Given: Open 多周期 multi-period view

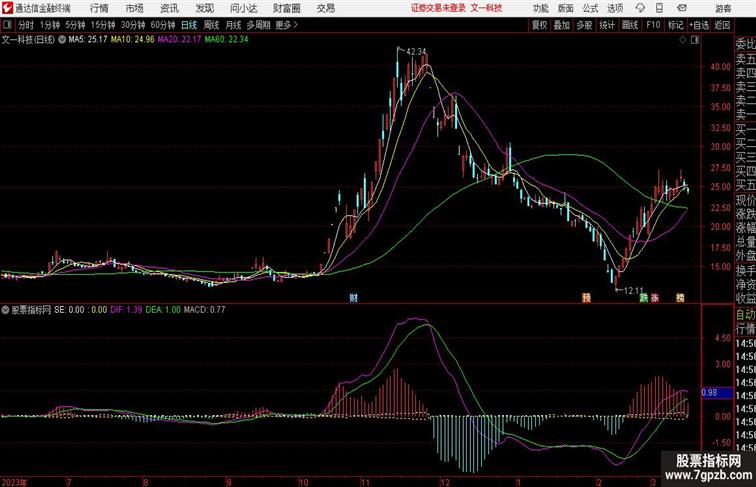Looking at the screenshot, I should 258,25.
